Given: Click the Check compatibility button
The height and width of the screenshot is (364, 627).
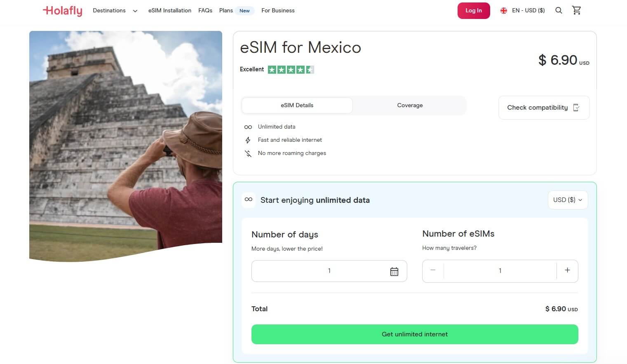Looking at the screenshot, I should 543,108.
